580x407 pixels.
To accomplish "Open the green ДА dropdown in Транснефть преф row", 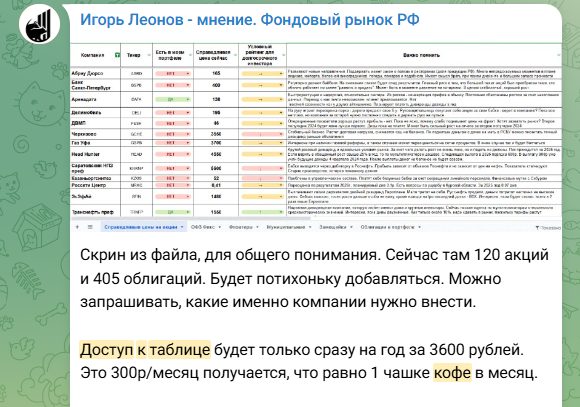I will coord(173,212).
